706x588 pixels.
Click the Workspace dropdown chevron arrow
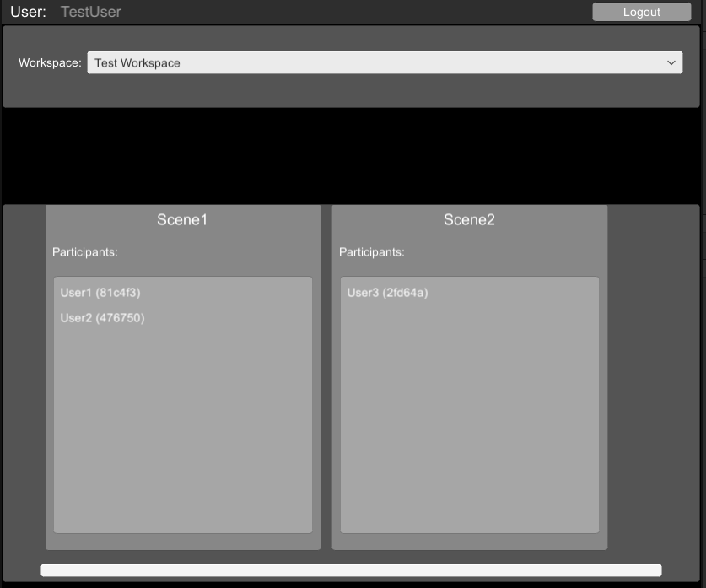(x=671, y=62)
